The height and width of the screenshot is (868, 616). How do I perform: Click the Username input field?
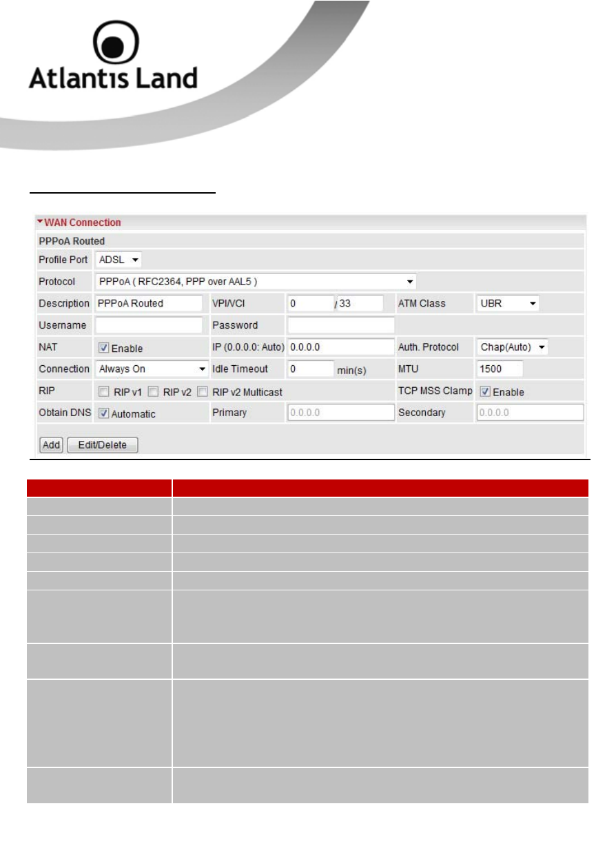point(149,325)
